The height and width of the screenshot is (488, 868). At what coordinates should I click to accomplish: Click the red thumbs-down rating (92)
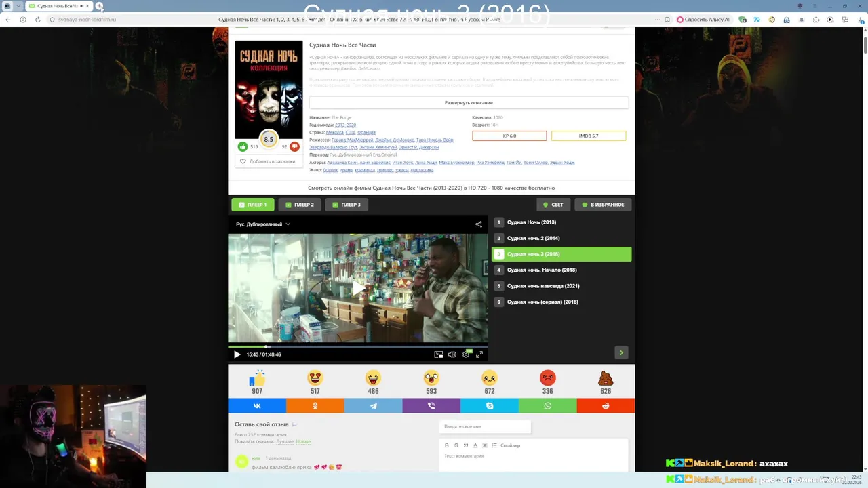tap(294, 146)
